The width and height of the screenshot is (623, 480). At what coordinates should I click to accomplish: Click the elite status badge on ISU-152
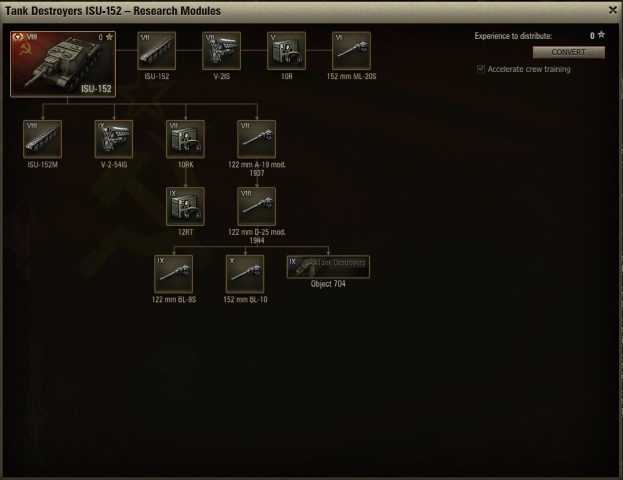(x=18, y=37)
